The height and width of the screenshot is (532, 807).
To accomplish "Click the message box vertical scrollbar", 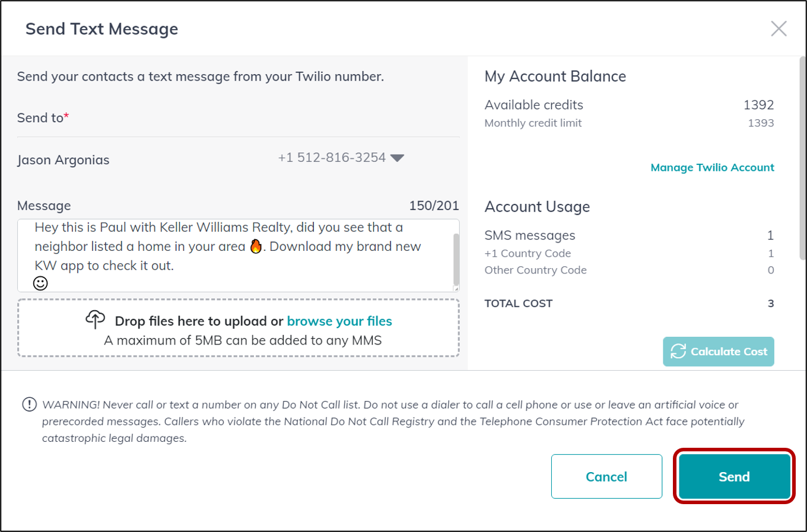I will click(456, 259).
